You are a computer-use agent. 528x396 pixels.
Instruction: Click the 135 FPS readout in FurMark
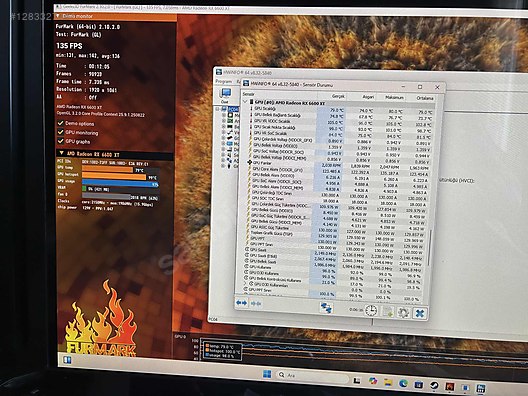tap(69, 46)
